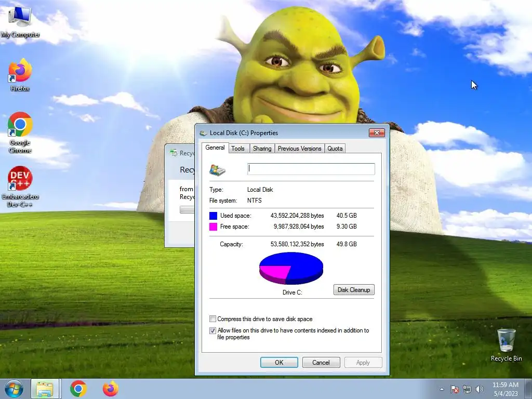Click the capacity value 49.8 GB
Screen dimensions: 532x399
[x=347, y=244]
